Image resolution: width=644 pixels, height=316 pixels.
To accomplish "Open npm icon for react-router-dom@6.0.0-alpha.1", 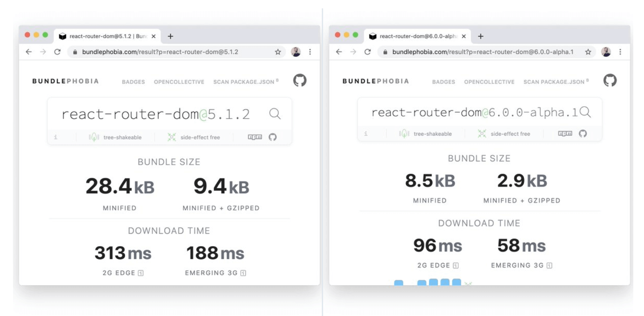I will coord(565,133).
